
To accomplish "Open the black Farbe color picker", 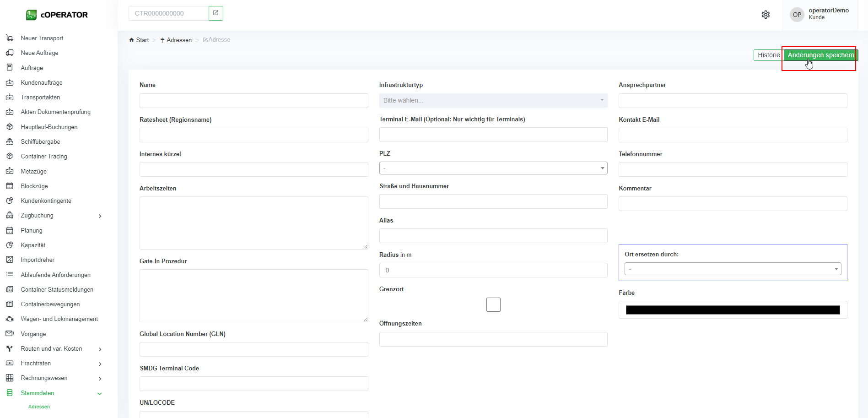I will pos(733,310).
